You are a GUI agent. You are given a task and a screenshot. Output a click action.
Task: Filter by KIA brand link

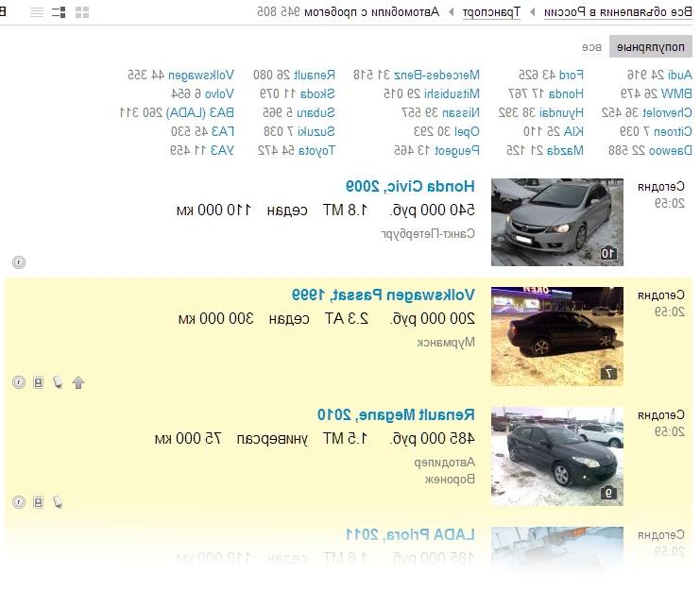pyautogui.click(x=573, y=131)
